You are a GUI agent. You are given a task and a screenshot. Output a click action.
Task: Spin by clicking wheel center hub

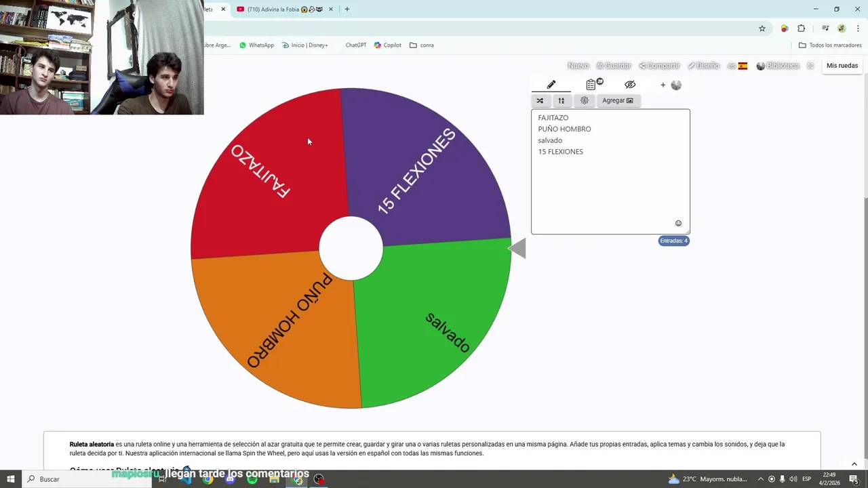click(351, 248)
